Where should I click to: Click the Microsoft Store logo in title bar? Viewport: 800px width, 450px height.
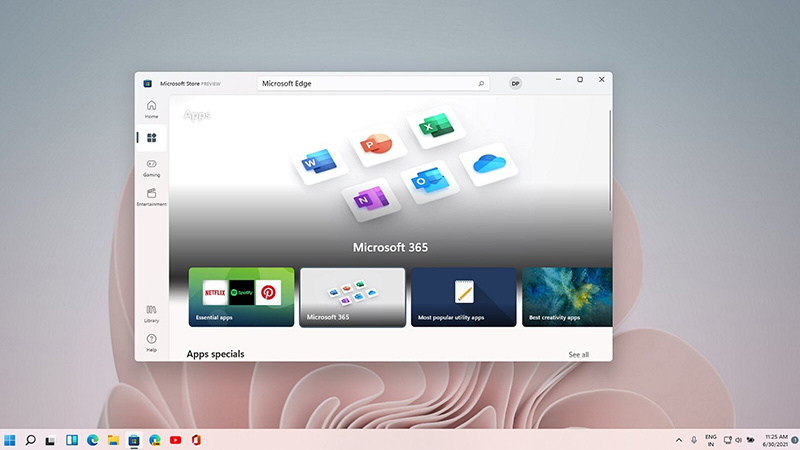(x=147, y=84)
